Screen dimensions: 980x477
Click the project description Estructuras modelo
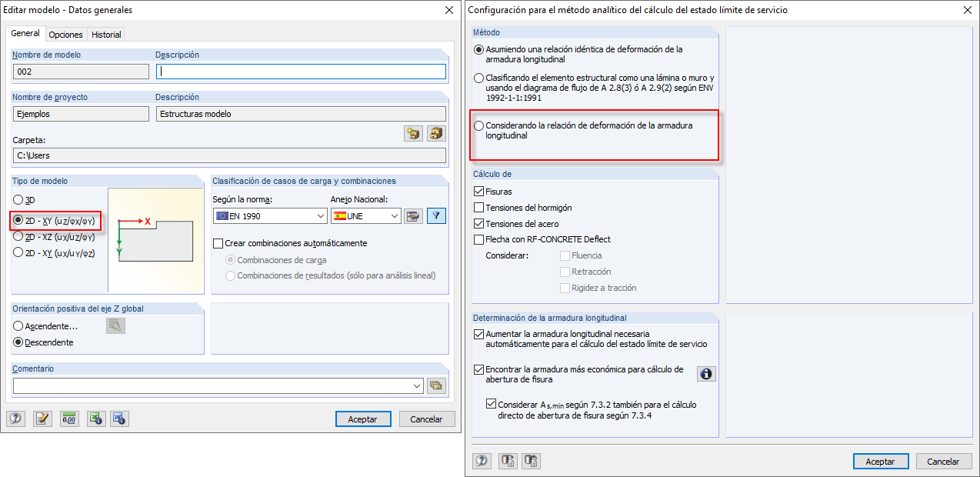(x=301, y=114)
